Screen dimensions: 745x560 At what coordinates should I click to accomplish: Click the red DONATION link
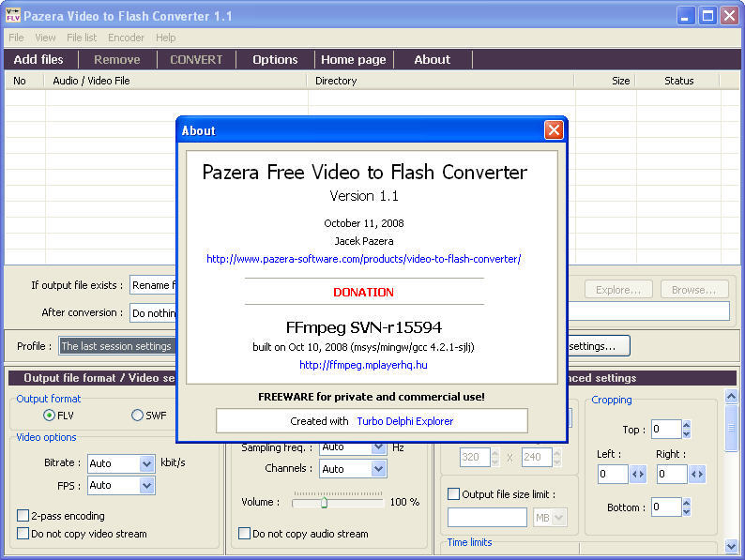click(x=363, y=292)
